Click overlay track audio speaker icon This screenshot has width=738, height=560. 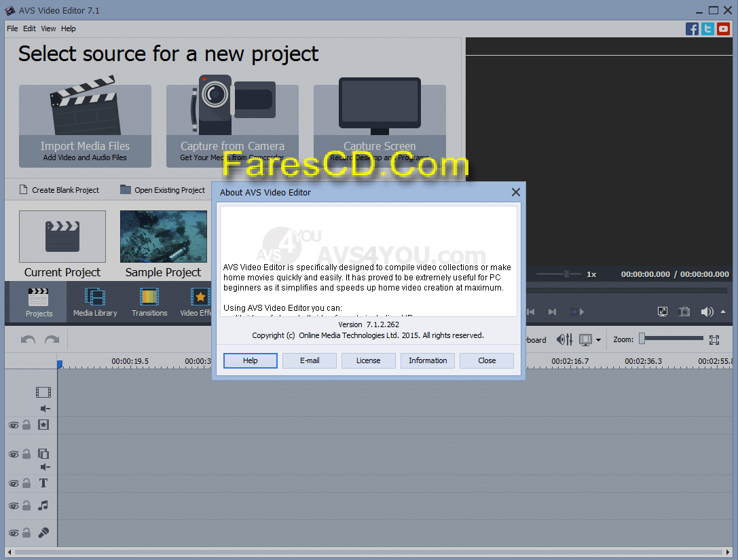(x=45, y=467)
